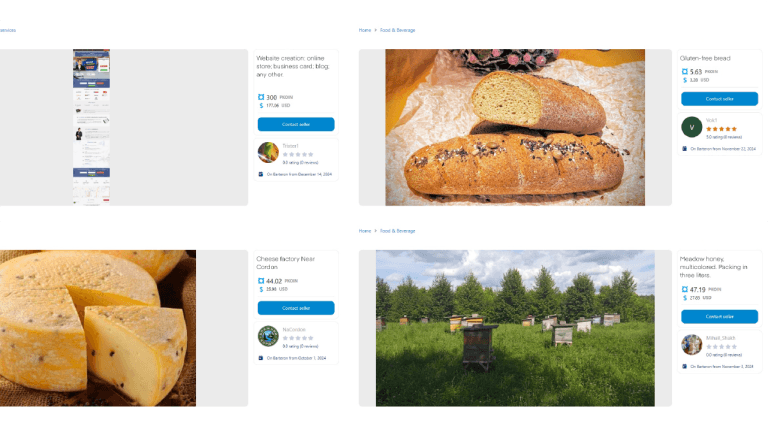Click PKOIN coin icon beside 300 price
Viewport: 768px width, 432px height.
pyautogui.click(x=261, y=97)
